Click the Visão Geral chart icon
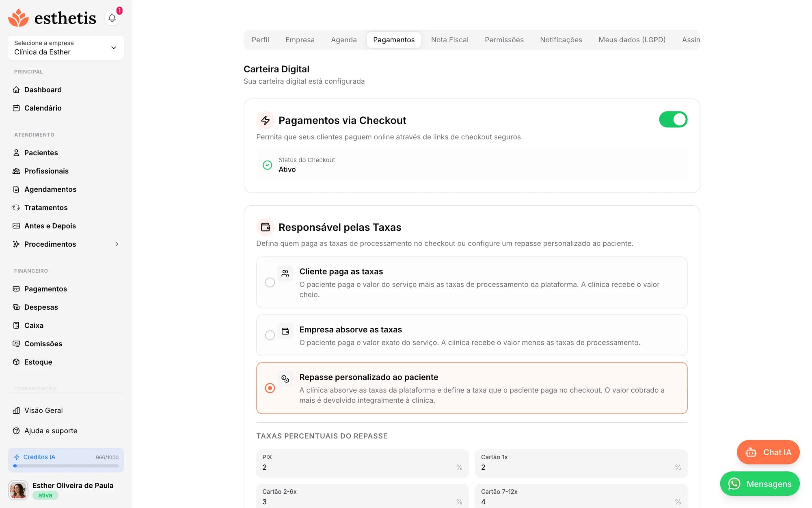The height and width of the screenshot is (508, 812). pos(16,410)
